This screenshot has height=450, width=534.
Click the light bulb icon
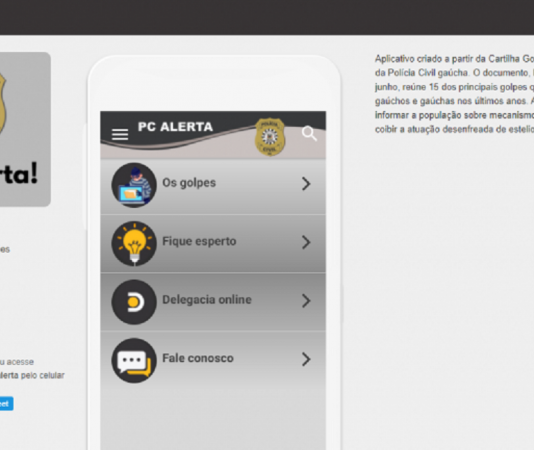point(134,244)
